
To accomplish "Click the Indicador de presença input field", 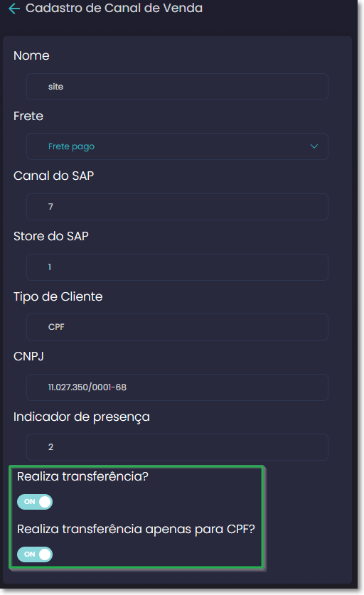I will pos(177,447).
